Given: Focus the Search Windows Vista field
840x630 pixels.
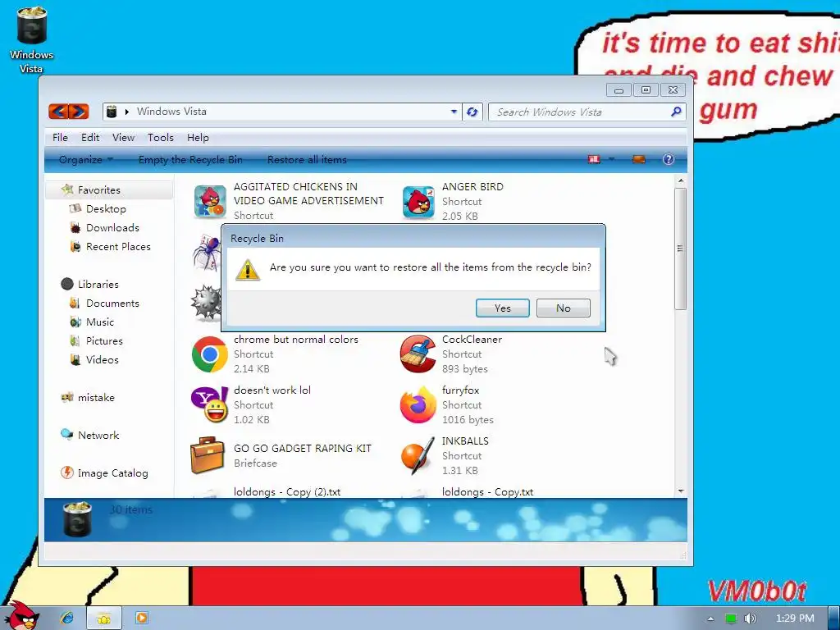Looking at the screenshot, I should click(x=582, y=112).
